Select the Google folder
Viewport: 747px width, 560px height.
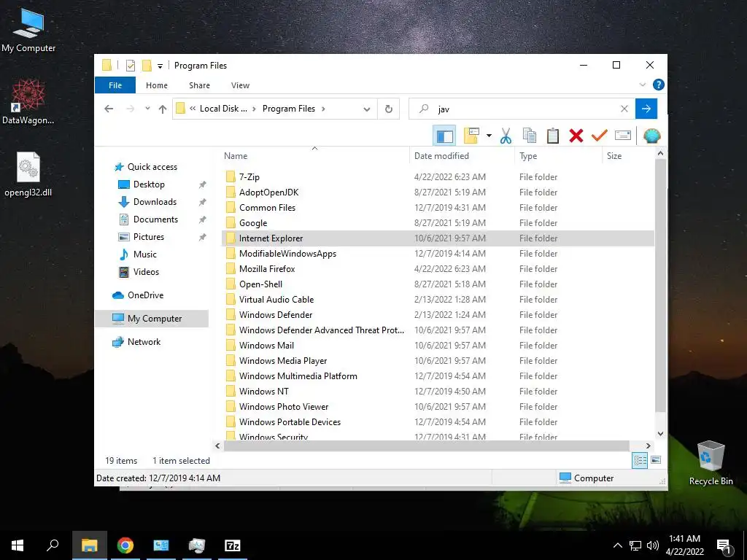click(253, 223)
